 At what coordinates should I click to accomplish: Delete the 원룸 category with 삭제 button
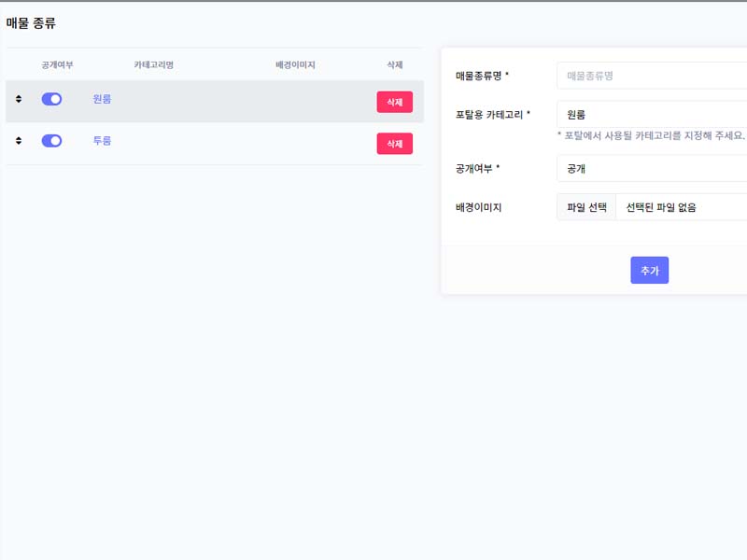pos(394,102)
